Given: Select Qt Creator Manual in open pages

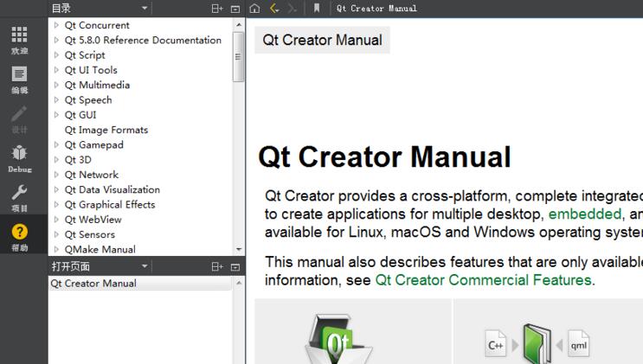Looking at the screenshot, I should point(140,284).
